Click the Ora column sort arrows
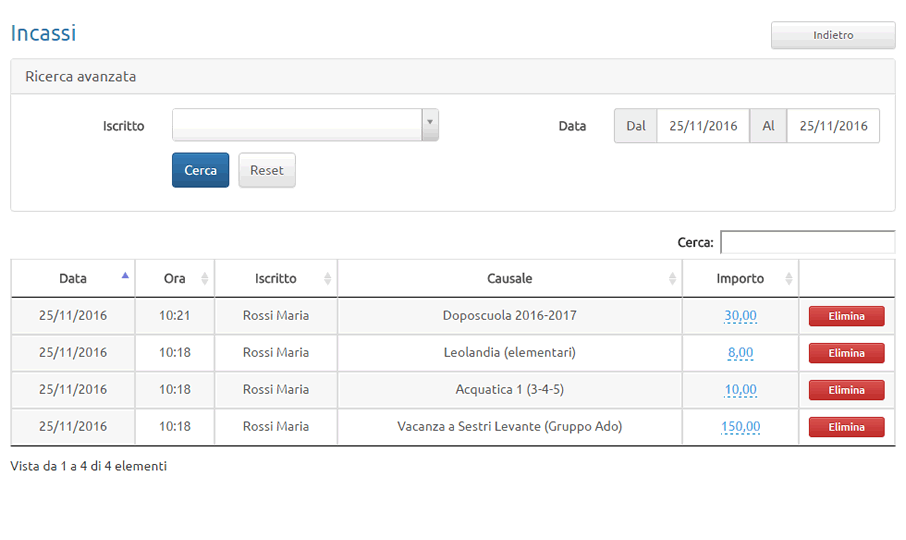Viewport: 906px width, 540px height. tap(205, 278)
